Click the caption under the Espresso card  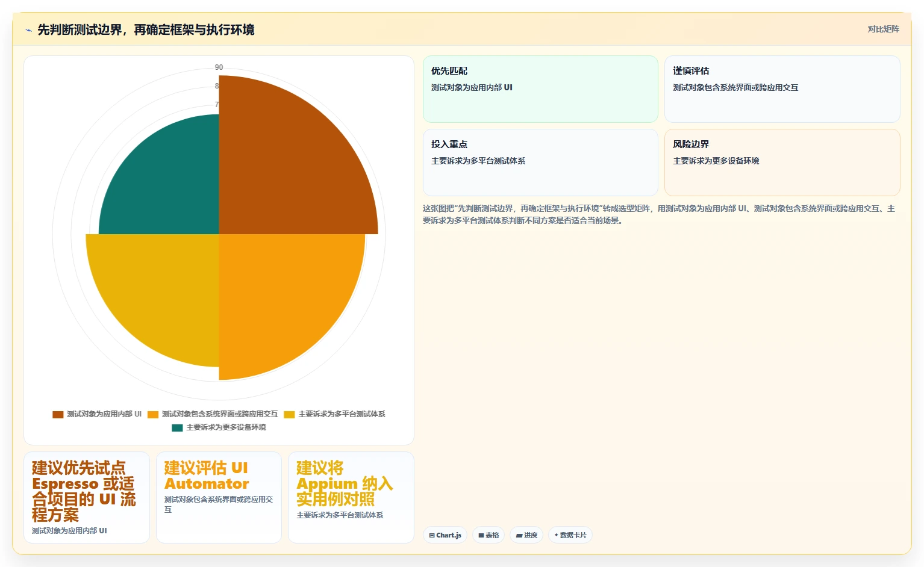[69, 531]
